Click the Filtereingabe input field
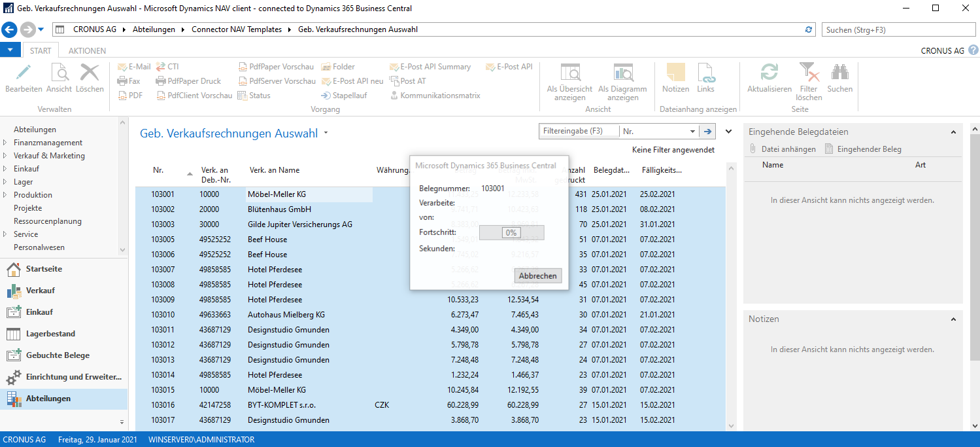 [578, 132]
